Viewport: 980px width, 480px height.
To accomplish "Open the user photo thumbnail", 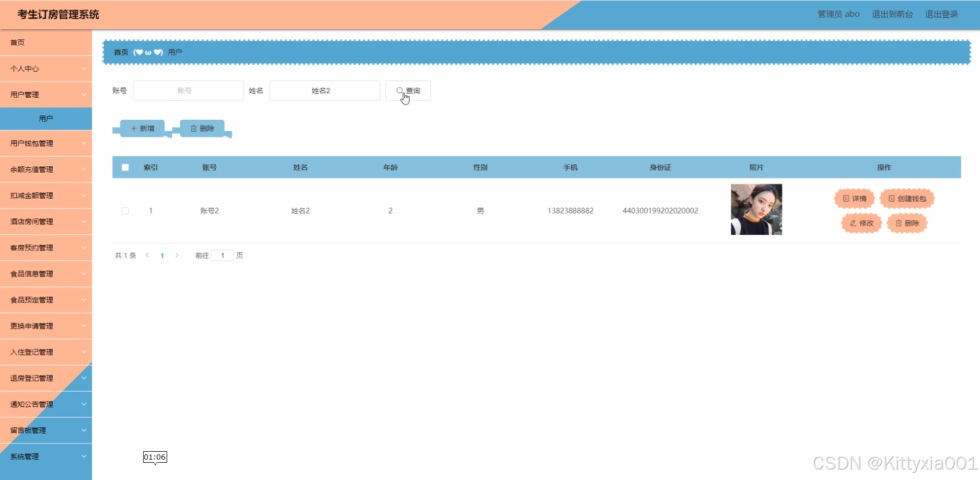I will [756, 209].
